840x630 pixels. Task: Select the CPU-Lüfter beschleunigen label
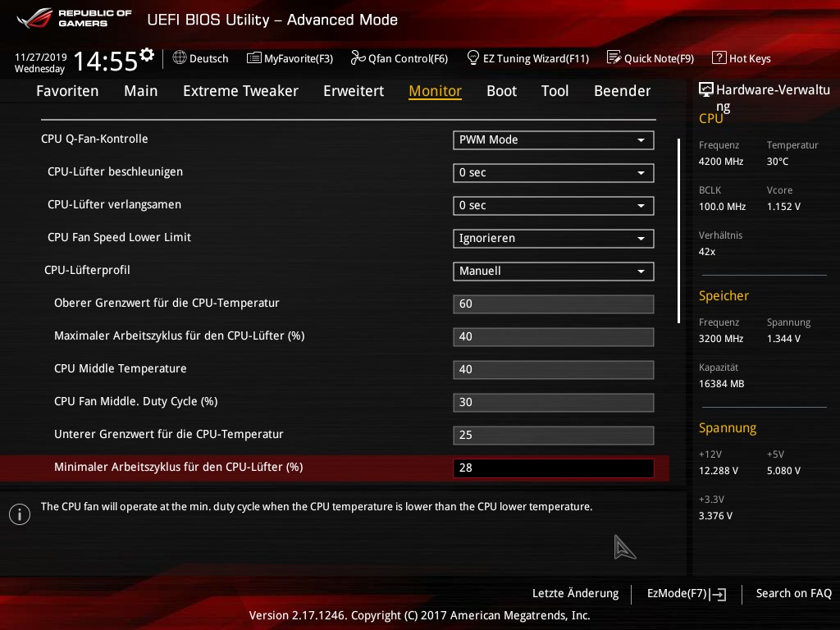[115, 172]
